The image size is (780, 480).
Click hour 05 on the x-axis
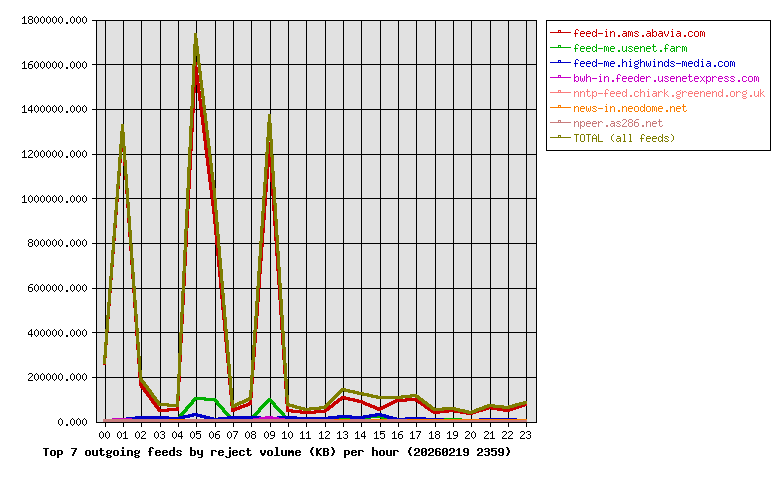click(195, 435)
